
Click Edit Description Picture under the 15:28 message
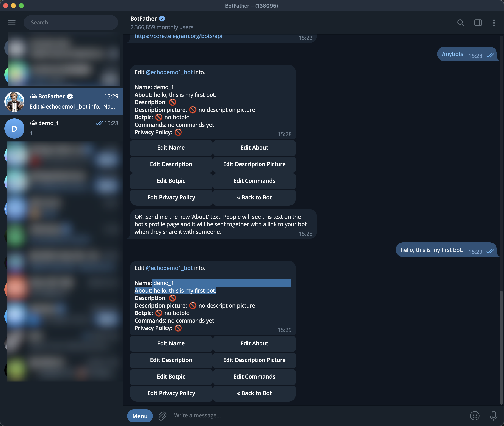(x=254, y=164)
